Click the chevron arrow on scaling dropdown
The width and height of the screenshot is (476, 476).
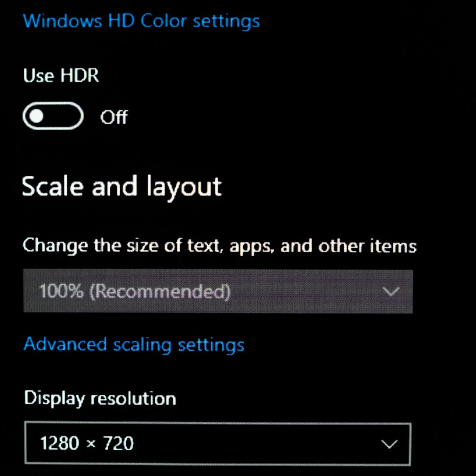(391, 292)
